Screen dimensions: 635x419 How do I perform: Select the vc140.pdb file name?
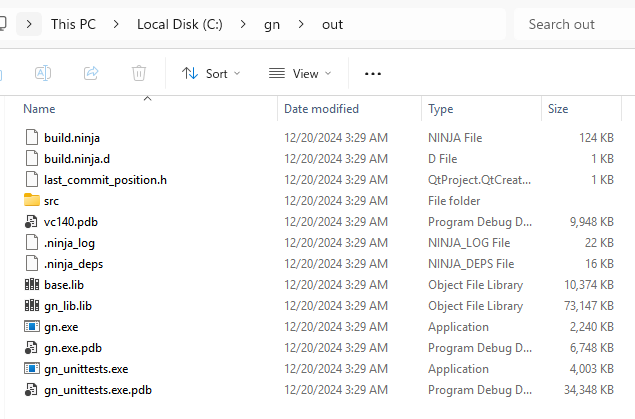71,222
